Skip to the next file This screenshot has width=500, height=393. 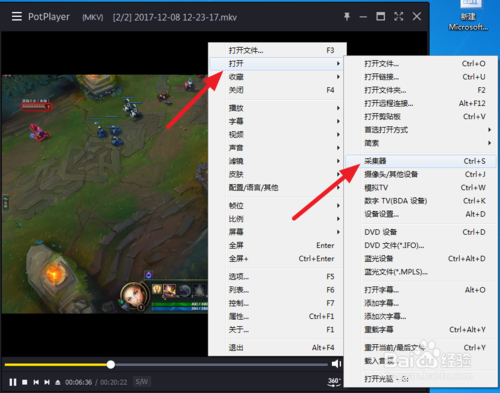point(47,382)
